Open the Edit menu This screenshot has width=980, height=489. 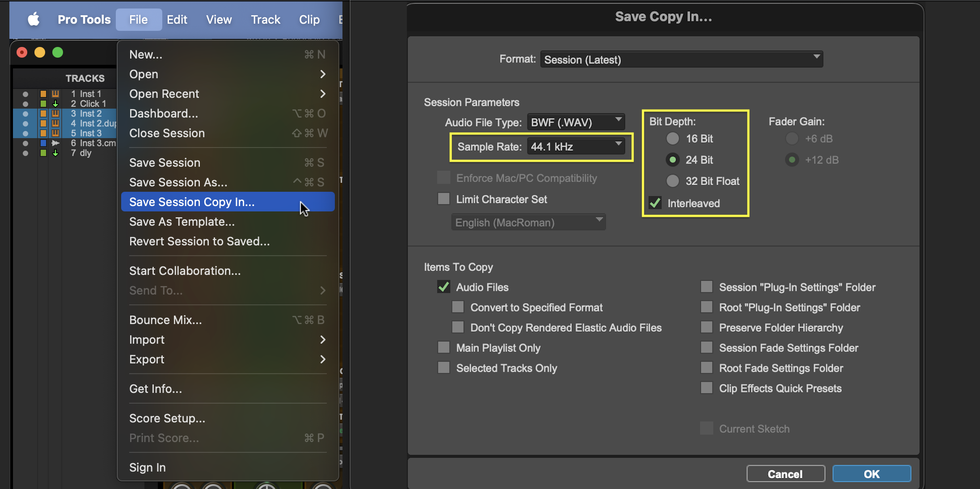[177, 19]
